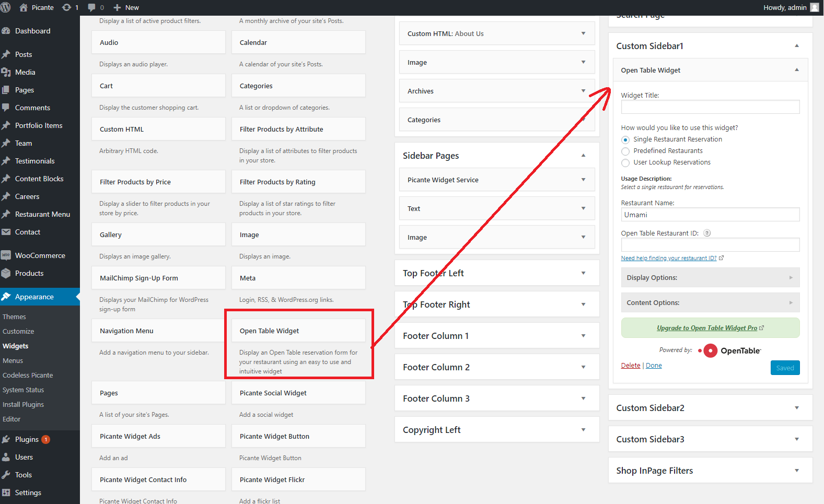The height and width of the screenshot is (504, 824).
Task: Click the Pages icon in sidebar
Action: click(x=6, y=90)
